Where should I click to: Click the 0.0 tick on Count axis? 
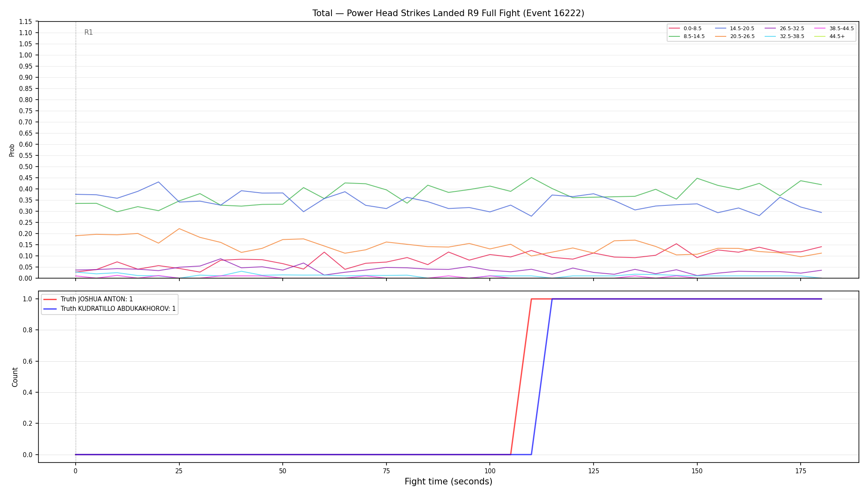click(27, 455)
